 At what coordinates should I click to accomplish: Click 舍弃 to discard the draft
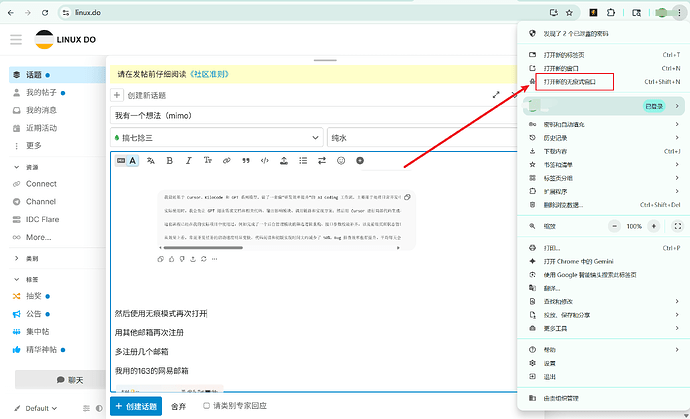point(178,406)
